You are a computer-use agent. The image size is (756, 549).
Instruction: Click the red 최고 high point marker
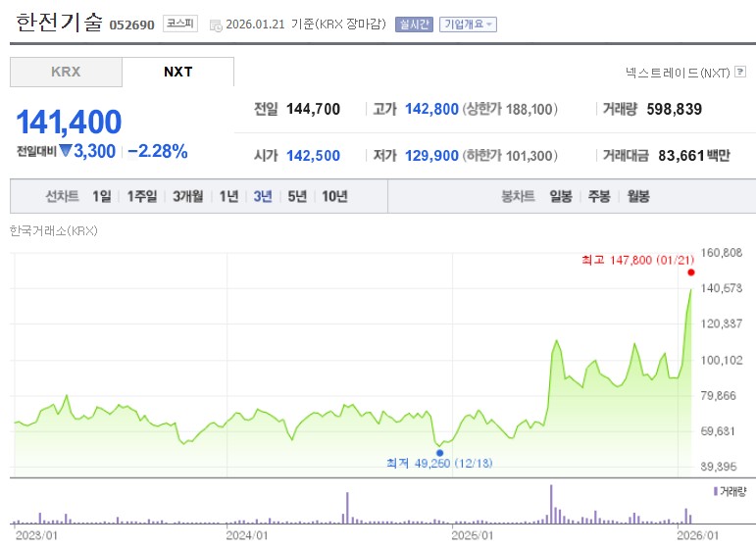(x=691, y=273)
